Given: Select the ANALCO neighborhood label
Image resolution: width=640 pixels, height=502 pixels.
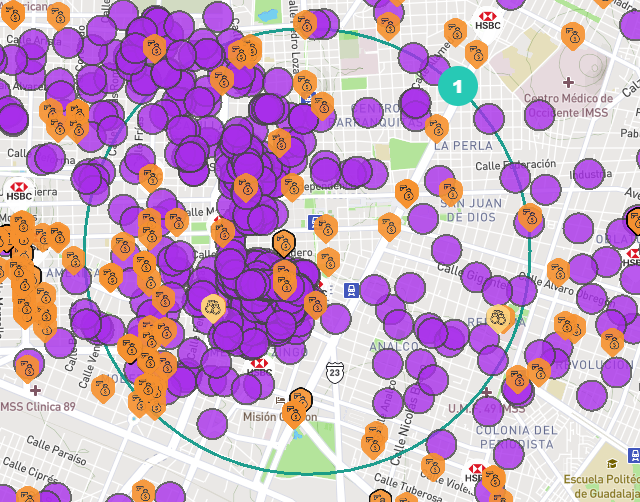Looking at the screenshot, I should pyautogui.click(x=393, y=347).
